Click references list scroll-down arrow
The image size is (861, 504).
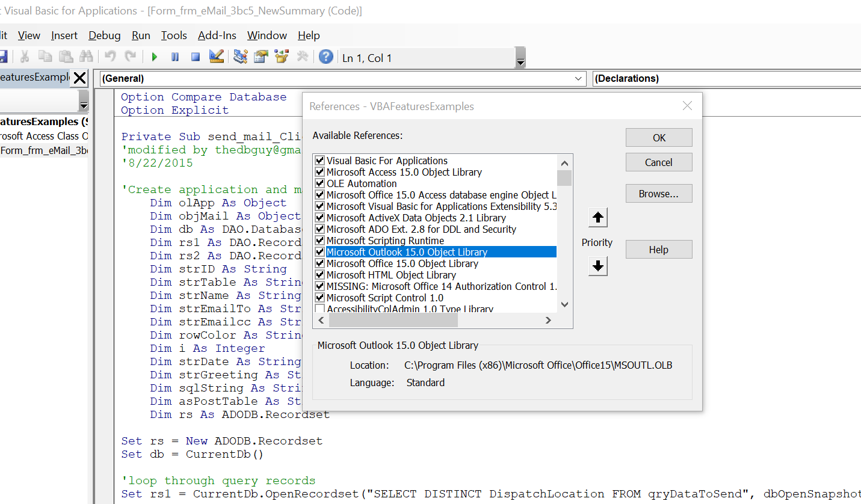564,304
